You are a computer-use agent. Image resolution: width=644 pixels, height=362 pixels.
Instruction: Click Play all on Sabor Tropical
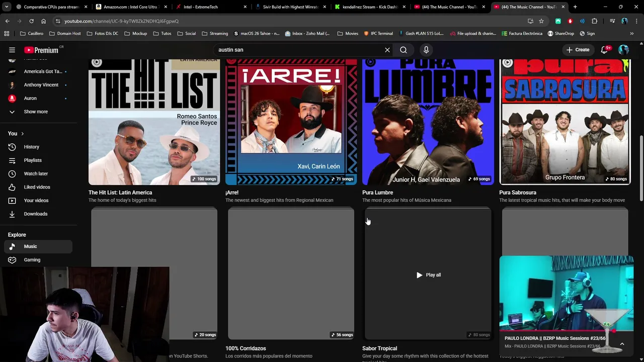coord(428,275)
